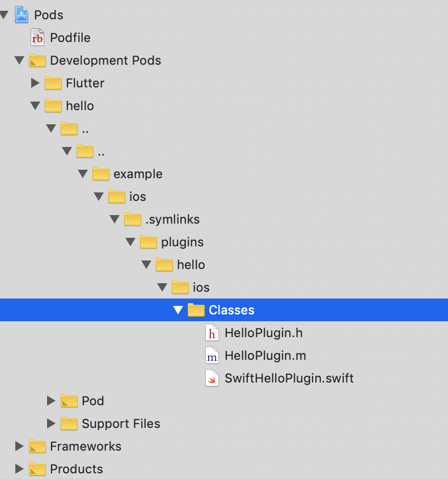This screenshot has height=479, width=448.
Task: Click the Frameworks folder icon
Action: tap(37, 446)
